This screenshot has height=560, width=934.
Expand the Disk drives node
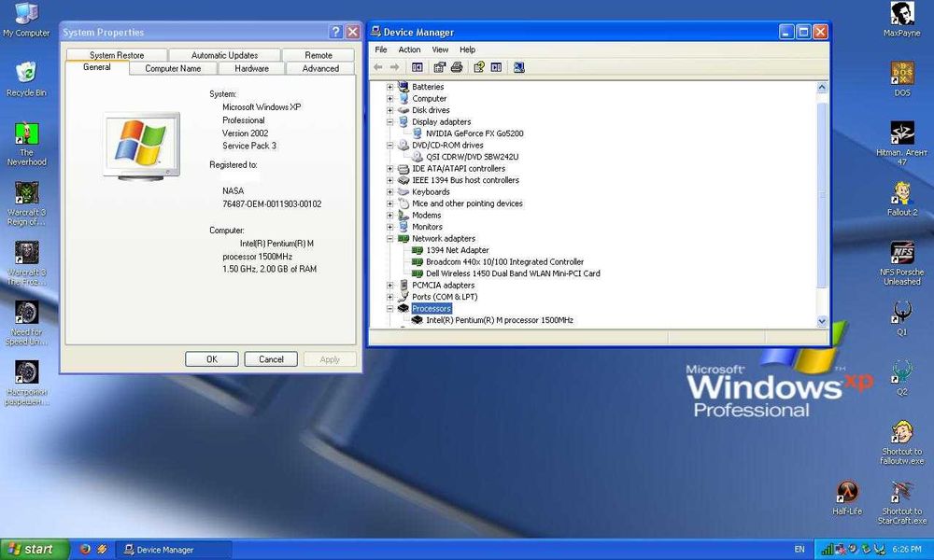click(x=389, y=110)
